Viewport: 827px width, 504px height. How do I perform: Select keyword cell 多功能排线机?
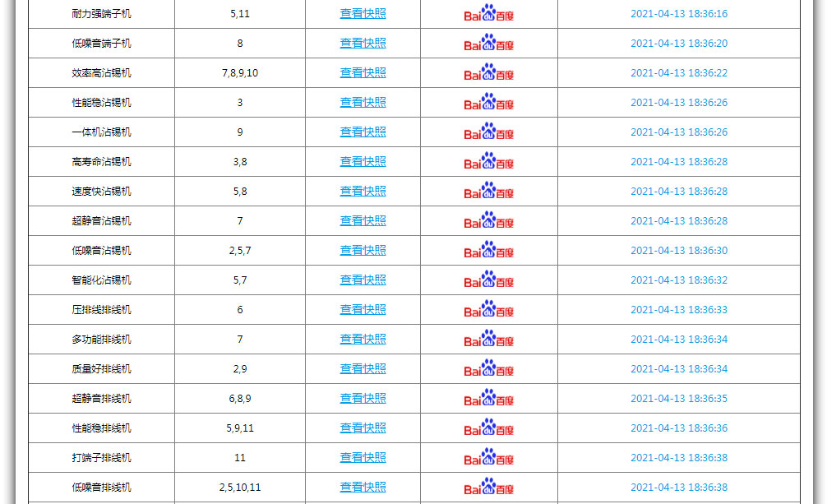click(x=101, y=339)
